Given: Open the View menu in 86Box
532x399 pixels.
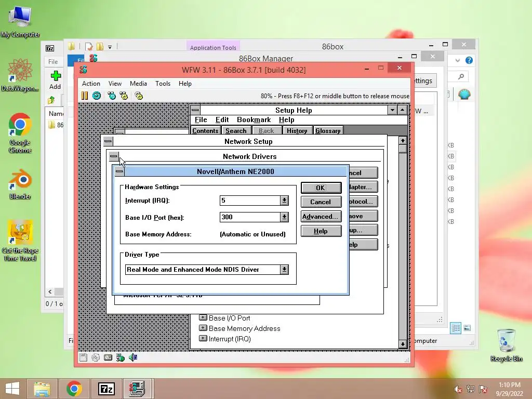Looking at the screenshot, I should tap(115, 84).
